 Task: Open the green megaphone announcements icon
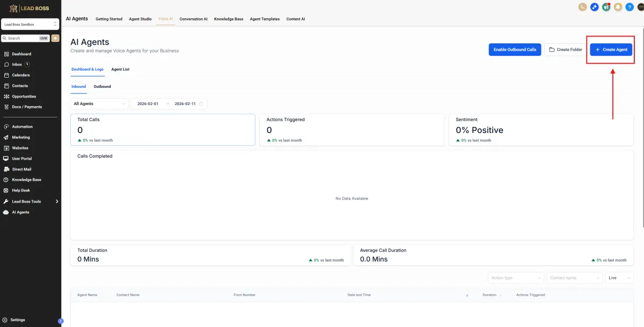pos(606,7)
